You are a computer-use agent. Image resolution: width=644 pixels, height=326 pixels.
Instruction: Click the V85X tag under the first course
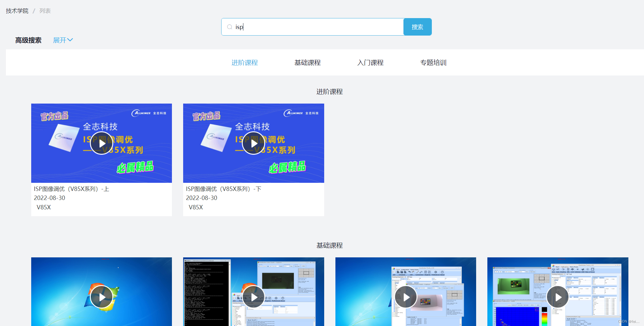(x=43, y=207)
